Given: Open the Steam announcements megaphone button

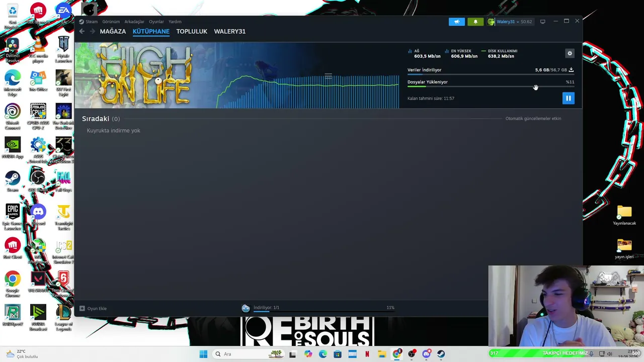Looking at the screenshot, I should click(x=457, y=22).
